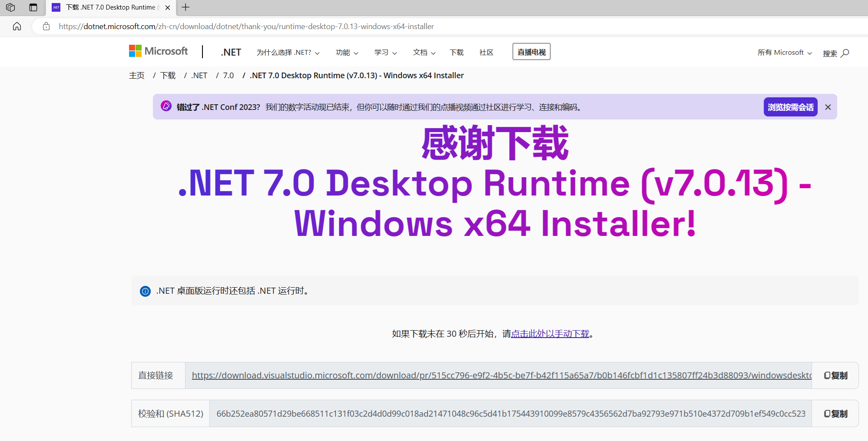Expand the 为什么选择 .NET? menu

point(288,53)
